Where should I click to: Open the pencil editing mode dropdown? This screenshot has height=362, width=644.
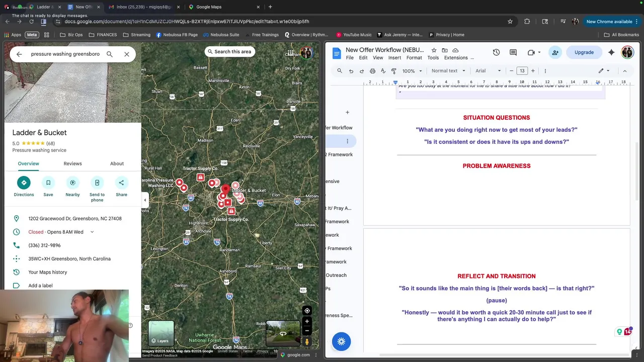pos(604,71)
